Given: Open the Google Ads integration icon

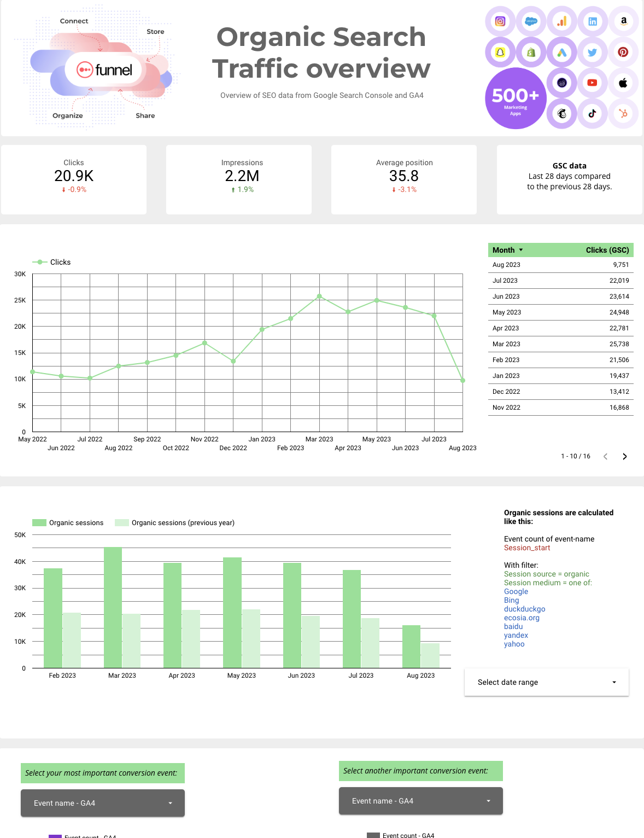Looking at the screenshot, I should coord(561,53).
